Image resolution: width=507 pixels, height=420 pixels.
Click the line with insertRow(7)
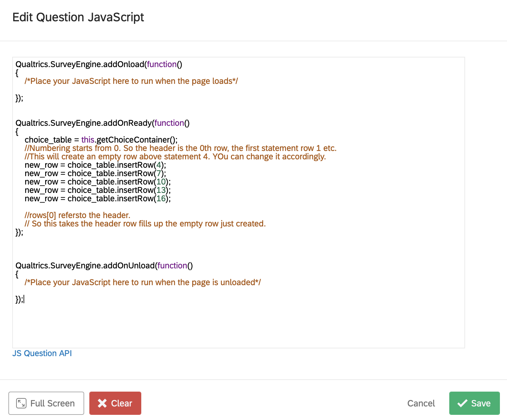tap(95, 173)
